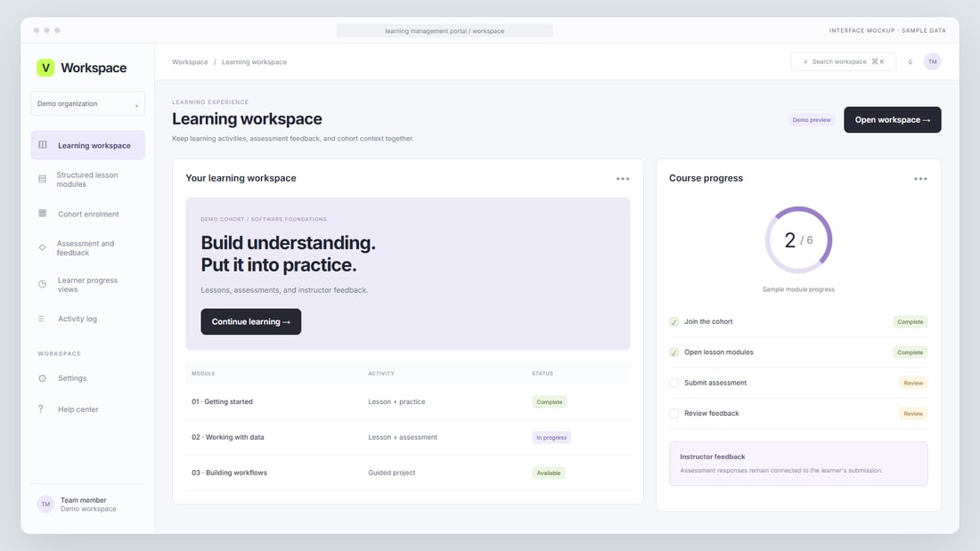Open Settings in the sidebar
This screenshot has height=551, width=980.
(87, 378)
